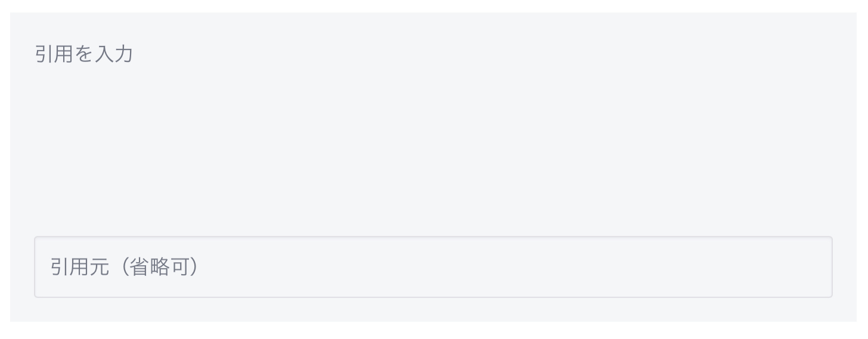Place cursor in the quote body area
The height and width of the screenshot is (339, 868).
coord(433,125)
